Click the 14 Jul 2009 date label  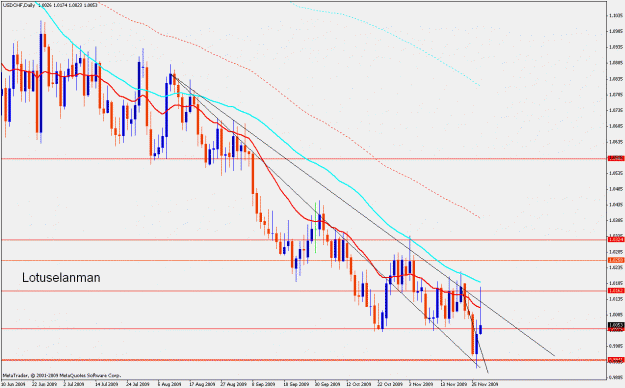tap(107, 384)
